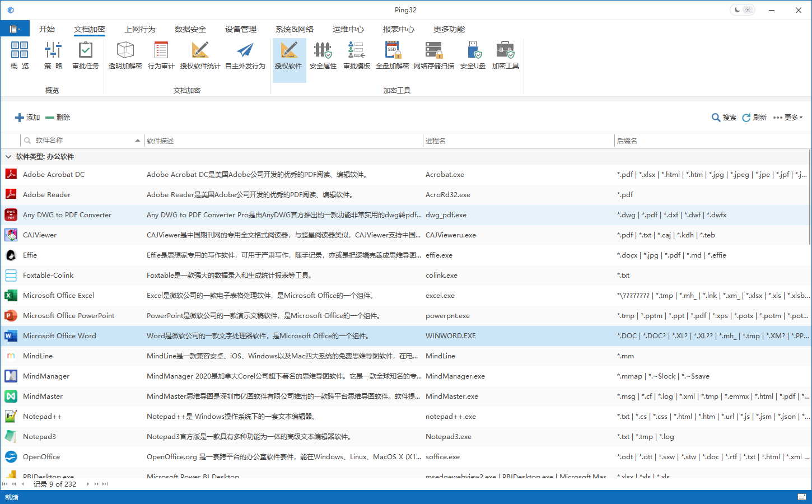Open the 审批任务 approval tasks icon

point(86,55)
